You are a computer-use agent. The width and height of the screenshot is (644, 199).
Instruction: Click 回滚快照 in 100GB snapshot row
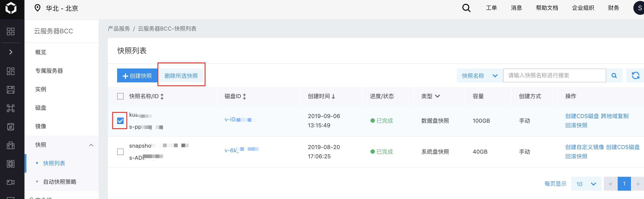pos(576,125)
